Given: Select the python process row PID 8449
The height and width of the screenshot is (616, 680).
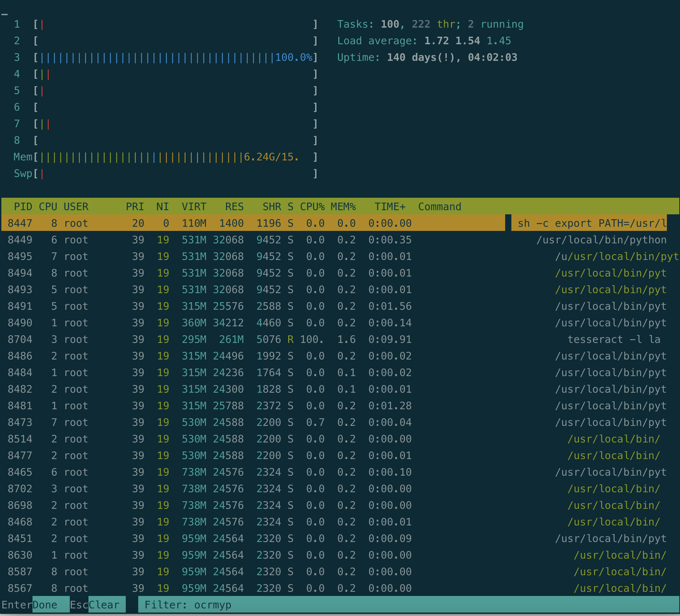Looking at the screenshot, I should pos(207,240).
